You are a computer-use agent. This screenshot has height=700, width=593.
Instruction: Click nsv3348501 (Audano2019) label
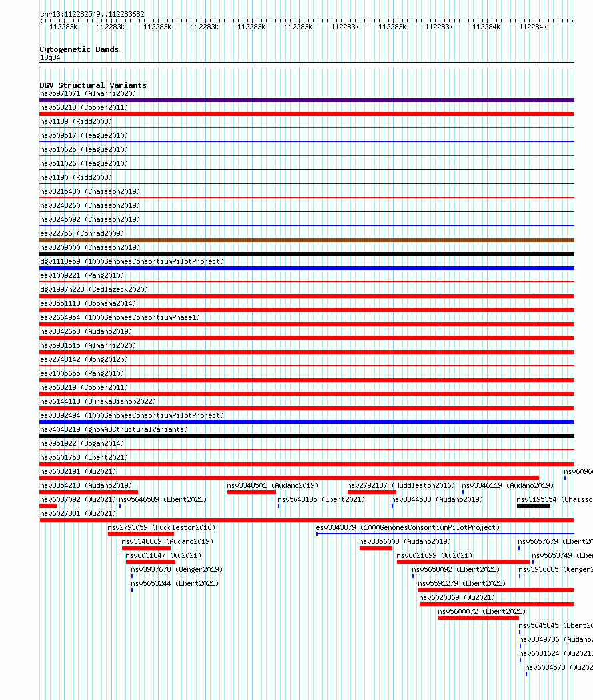[273, 486]
